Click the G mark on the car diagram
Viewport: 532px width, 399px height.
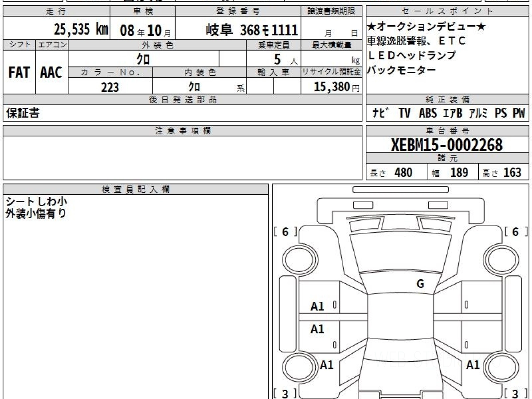pyautogui.click(x=420, y=284)
